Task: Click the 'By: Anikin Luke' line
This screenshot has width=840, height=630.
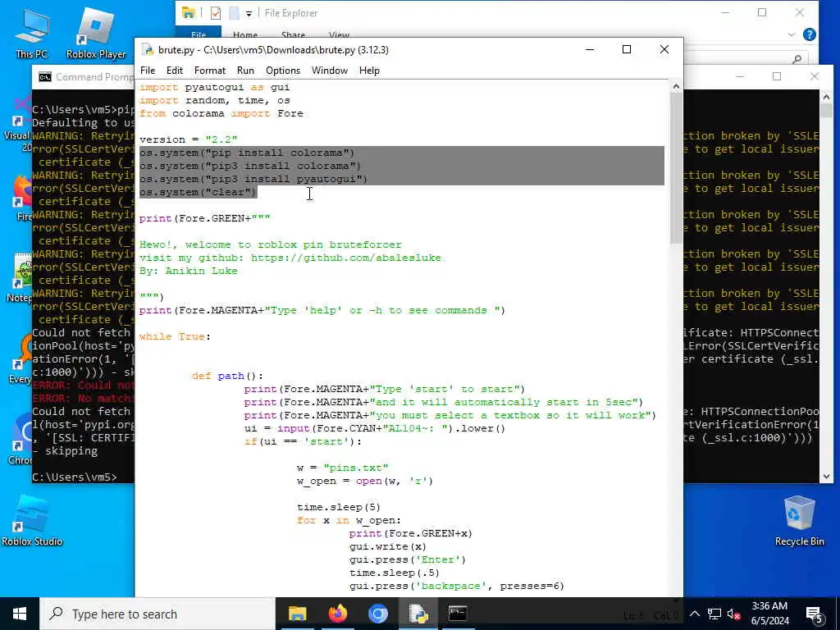Action: click(188, 271)
